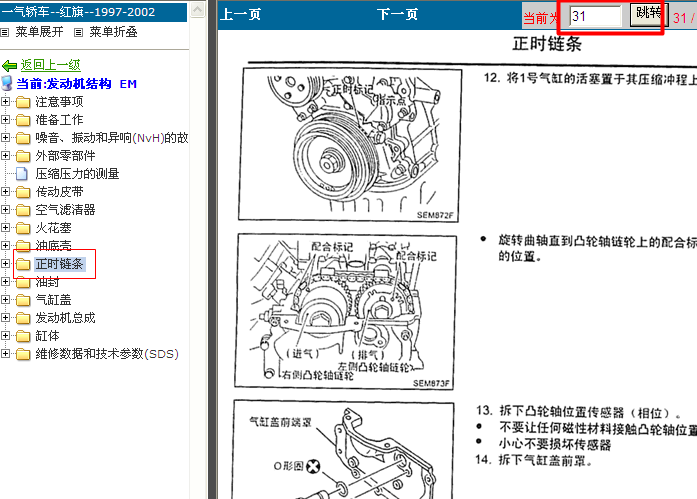The width and height of the screenshot is (697, 499).
Task: Open the 压缩压力的测量 page
Action: (x=77, y=174)
